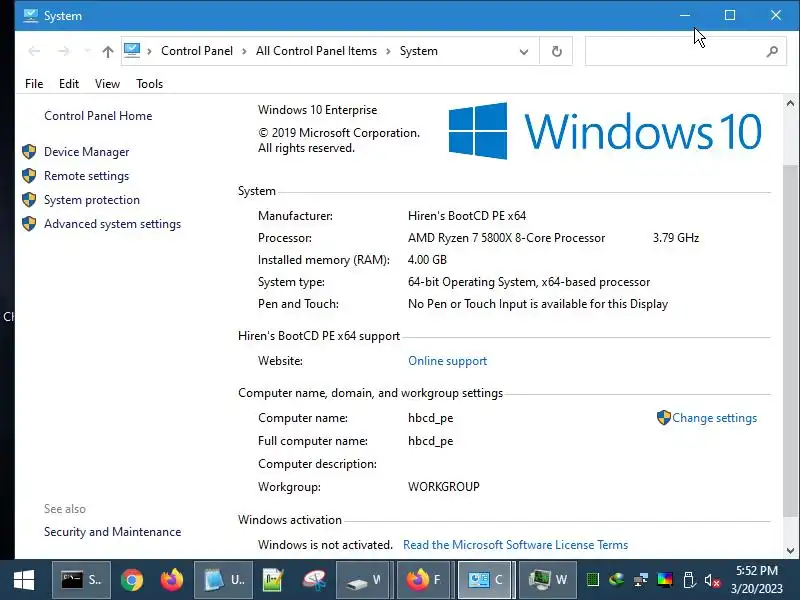Click the shield icon next to Remote settings

pos(29,176)
